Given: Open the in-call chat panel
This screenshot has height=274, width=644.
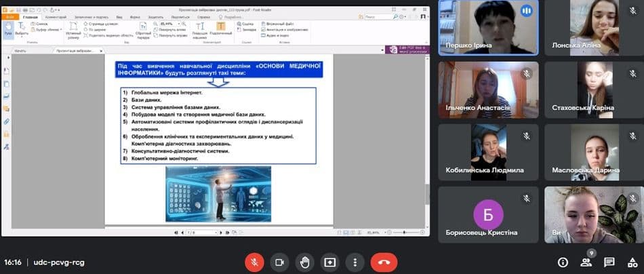Looking at the screenshot, I should pos(609,262).
